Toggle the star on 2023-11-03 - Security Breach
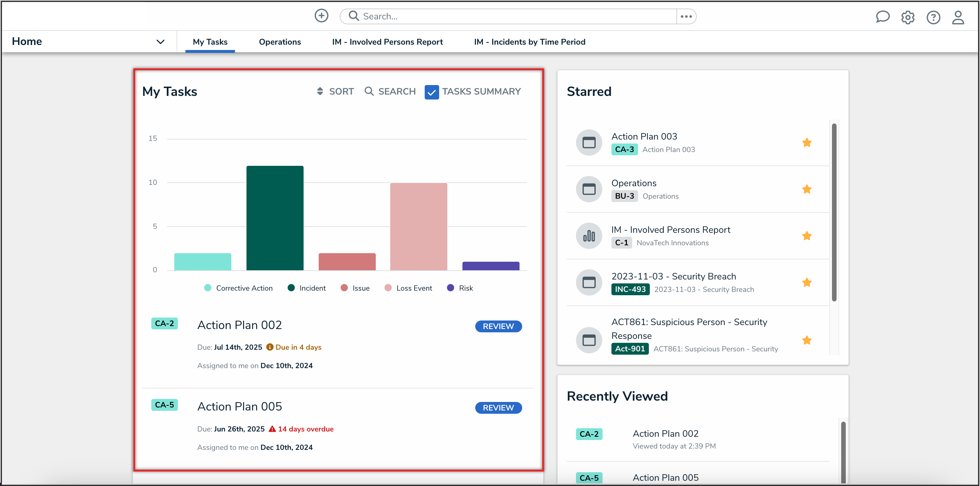This screenshot has height=486, width=980. pos(806,282)
